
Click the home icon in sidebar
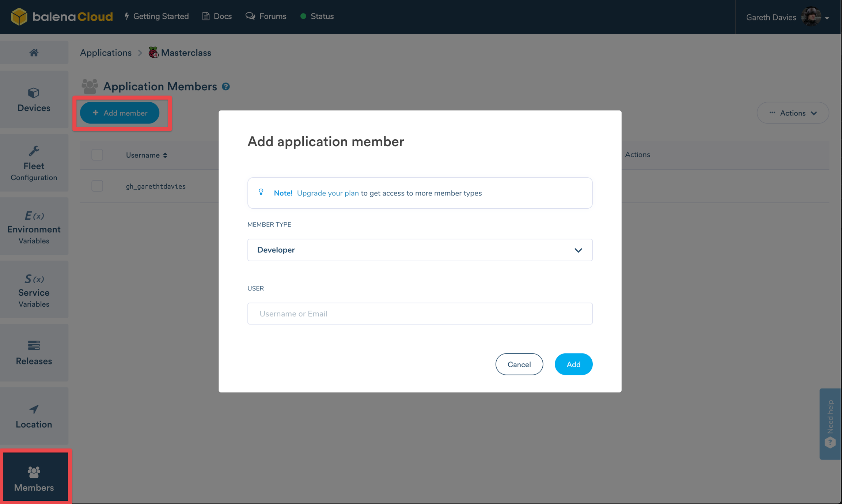(x=34, y=53)
